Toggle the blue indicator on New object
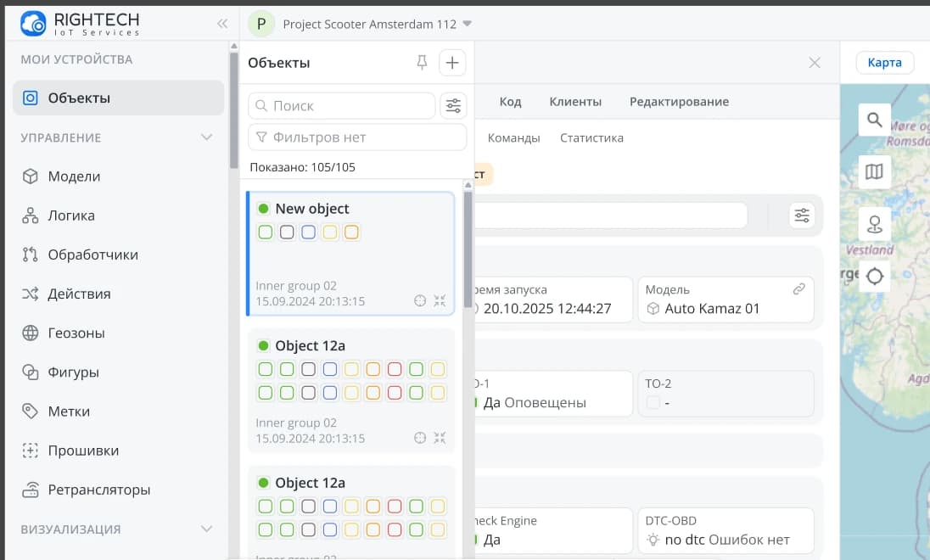Viewport: 930px width, 560px height. point(309,232)
